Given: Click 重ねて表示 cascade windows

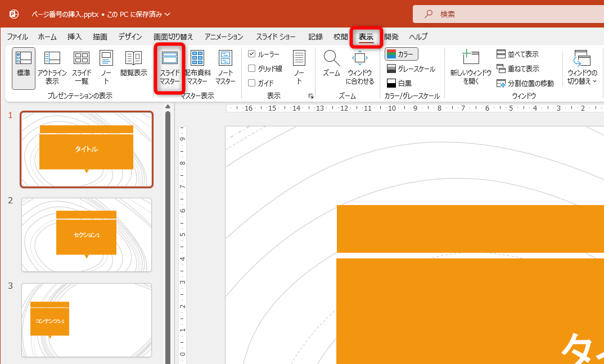Looking at the screenshot, I should 517,69.
